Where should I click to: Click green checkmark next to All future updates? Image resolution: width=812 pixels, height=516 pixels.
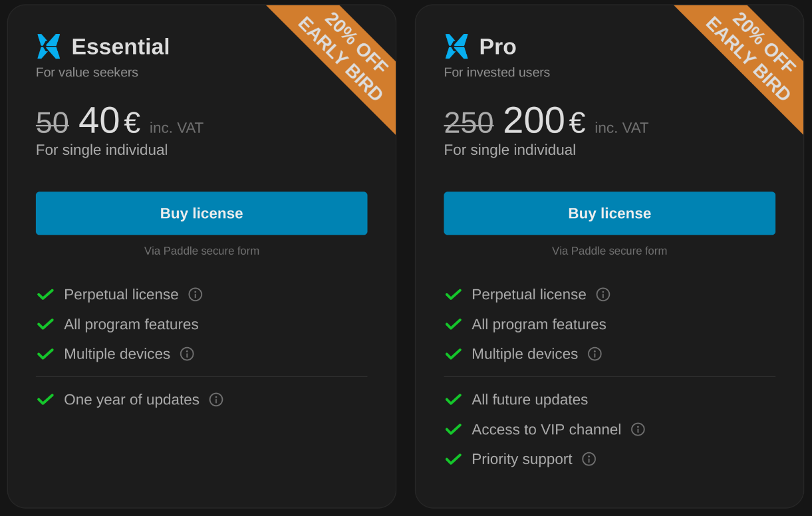pyautogui.click(x=453, y=400)
